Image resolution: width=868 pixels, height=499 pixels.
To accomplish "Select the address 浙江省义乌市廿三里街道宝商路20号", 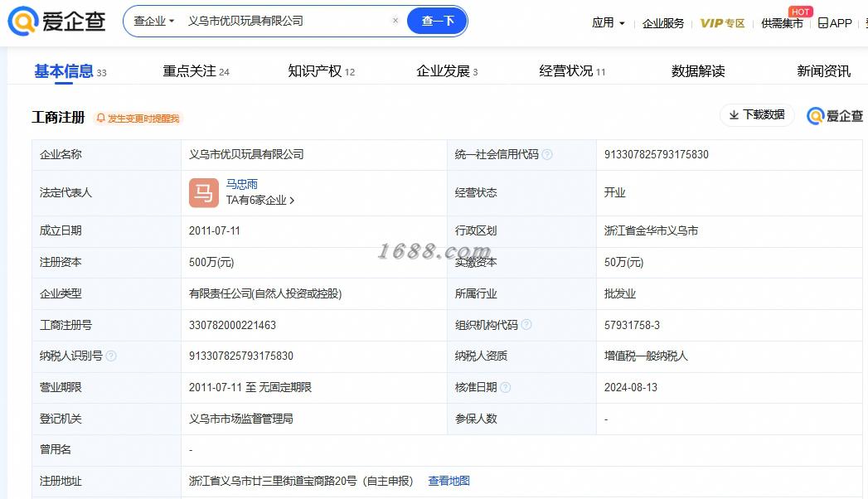I will tap(273, 482).
